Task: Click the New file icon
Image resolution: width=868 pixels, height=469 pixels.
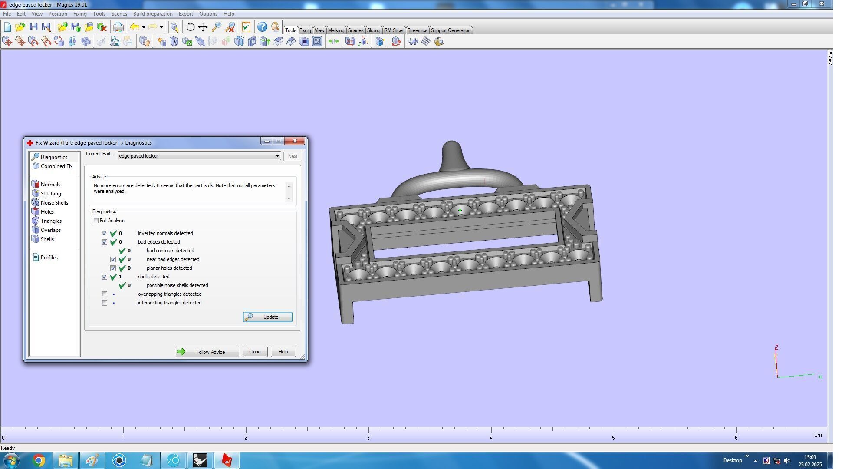Action: click(x=7, y=27)
